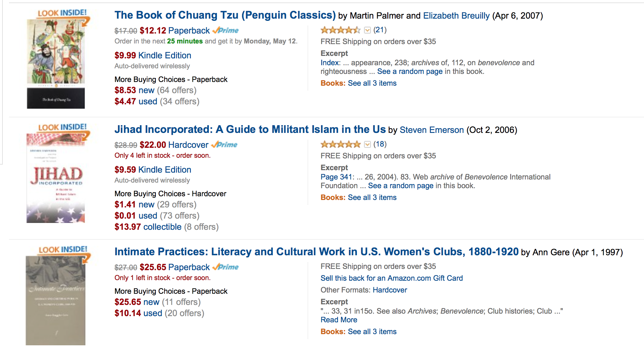This screenshot has width=644, height=354.
Task: Expand rating breakdown arrow next to (18)
Action: [x=367, y=144]
